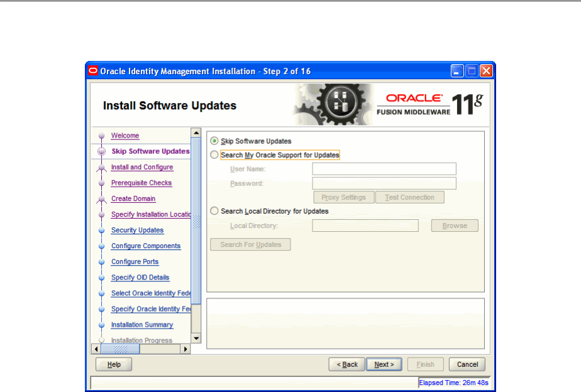Open the Specify OID Details step
The image size is (581, 392).
140,277
